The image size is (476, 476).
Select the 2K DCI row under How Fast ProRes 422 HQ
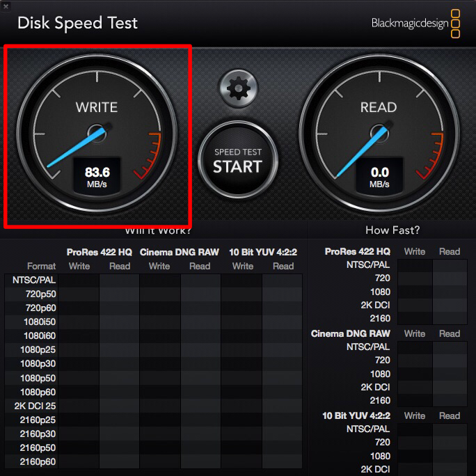coord(414,305)
